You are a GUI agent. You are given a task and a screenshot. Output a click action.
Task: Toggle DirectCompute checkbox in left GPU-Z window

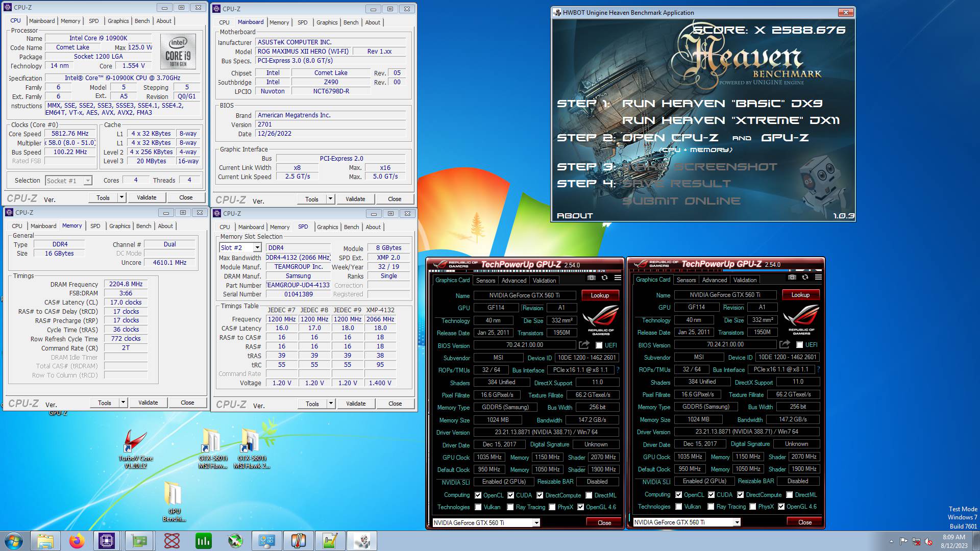[x=540, y=495]
